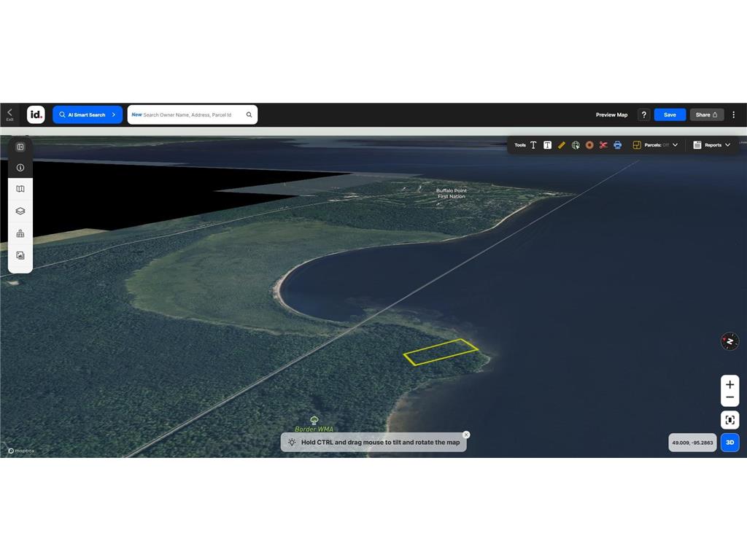Toggle the sidebar panel collapse icon
Screen dimensions: 747x560
[x=20, y=147]
